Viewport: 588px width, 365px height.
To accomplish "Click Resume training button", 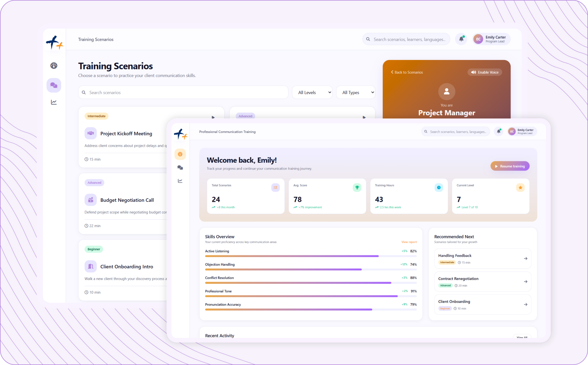I will [x=510, y=166].
